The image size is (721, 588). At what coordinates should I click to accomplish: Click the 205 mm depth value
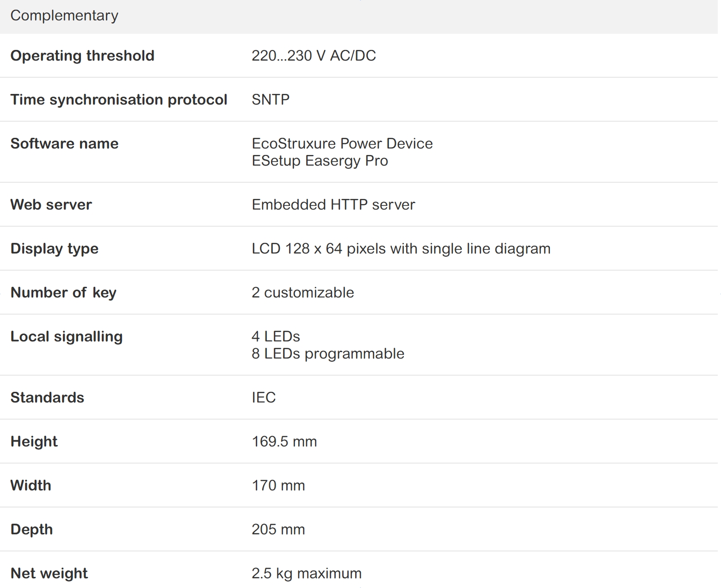278,529
